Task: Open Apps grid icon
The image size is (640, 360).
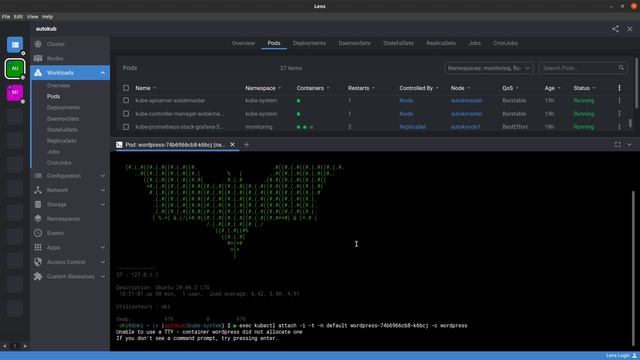Action: tap(38, 247)
